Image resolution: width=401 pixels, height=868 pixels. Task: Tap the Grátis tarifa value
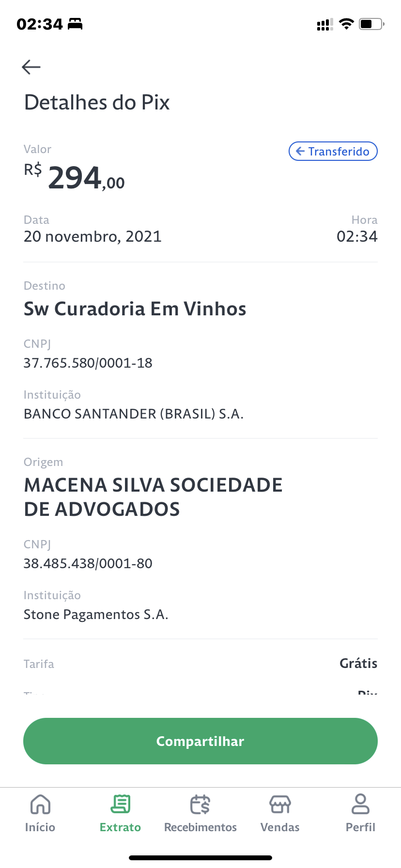click(358, 663)
